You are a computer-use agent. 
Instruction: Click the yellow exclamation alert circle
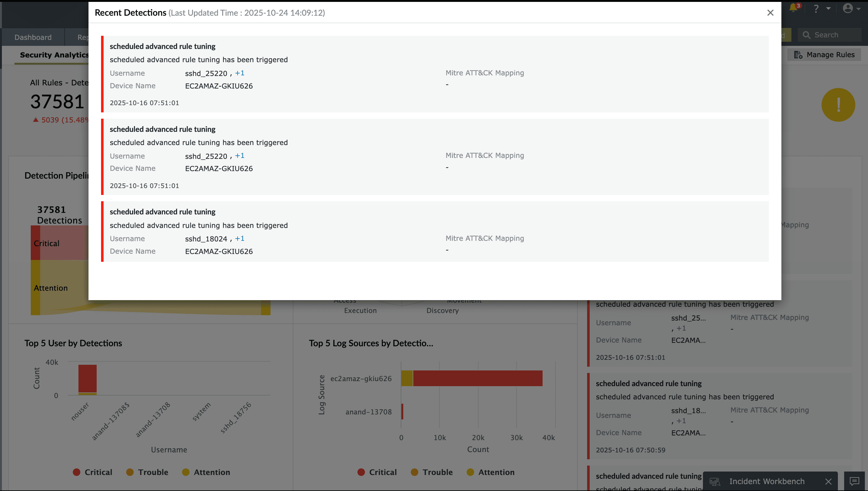(838, 105)
